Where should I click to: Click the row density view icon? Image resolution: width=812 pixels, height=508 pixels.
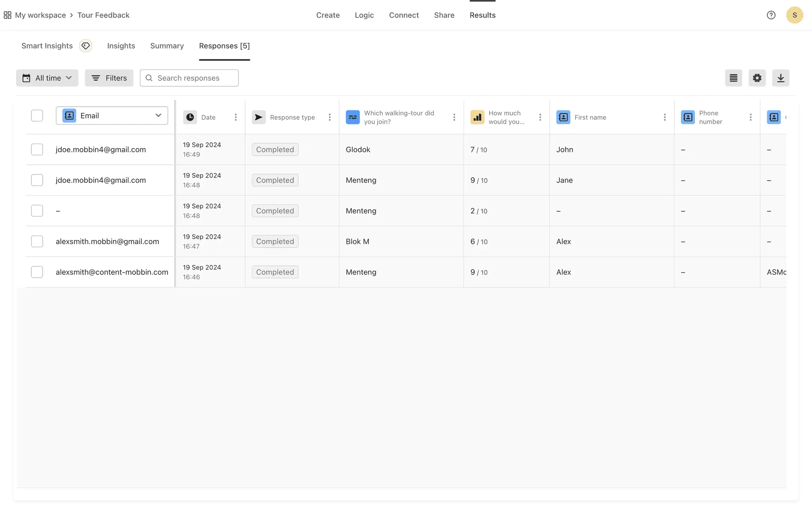[733, 78]
